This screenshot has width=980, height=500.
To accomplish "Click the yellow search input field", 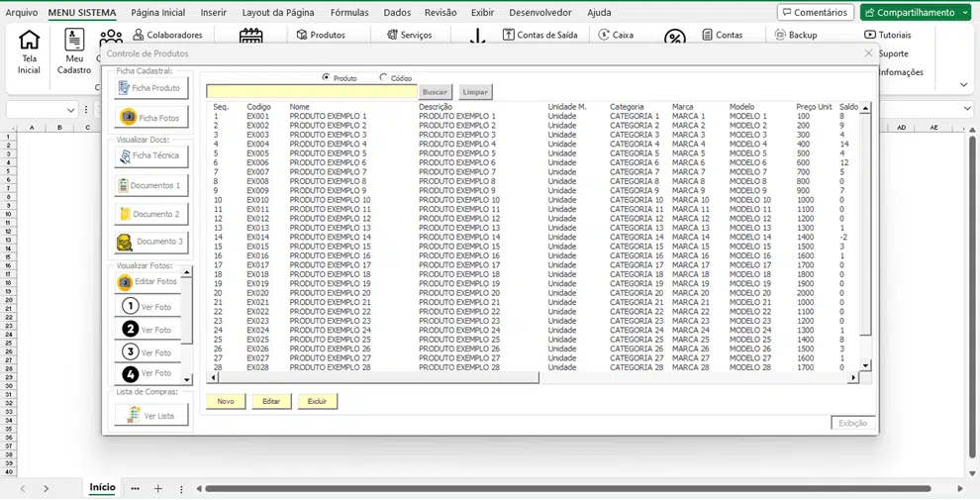I will point(312,92).
